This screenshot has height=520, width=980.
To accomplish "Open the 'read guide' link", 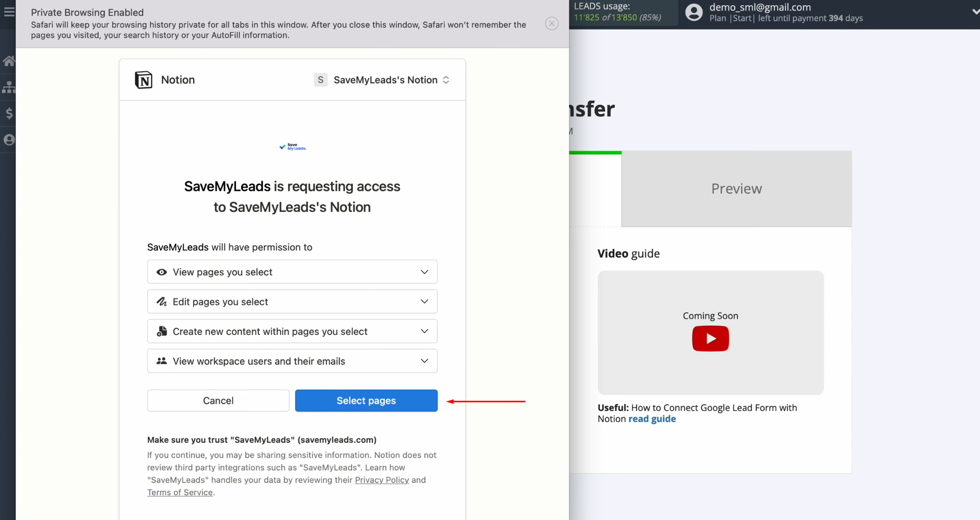I will 652,419.
